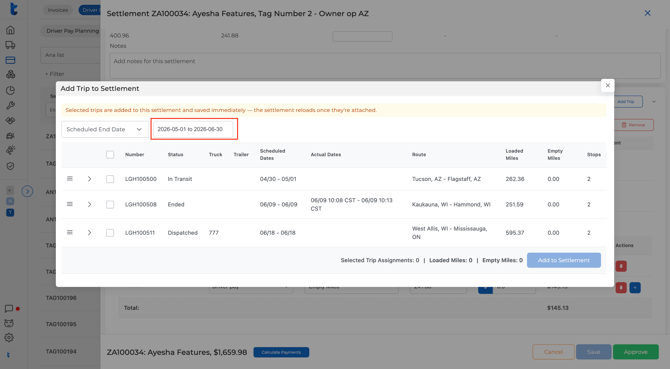The image size is (670, 369).
Task: Click the 595.37 loaded miles value
Action: 514,233
